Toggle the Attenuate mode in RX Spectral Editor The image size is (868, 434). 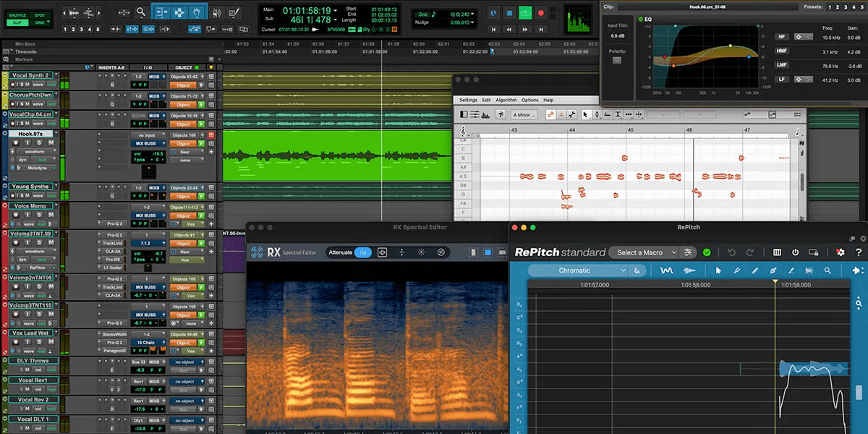[x=362, y=252]
